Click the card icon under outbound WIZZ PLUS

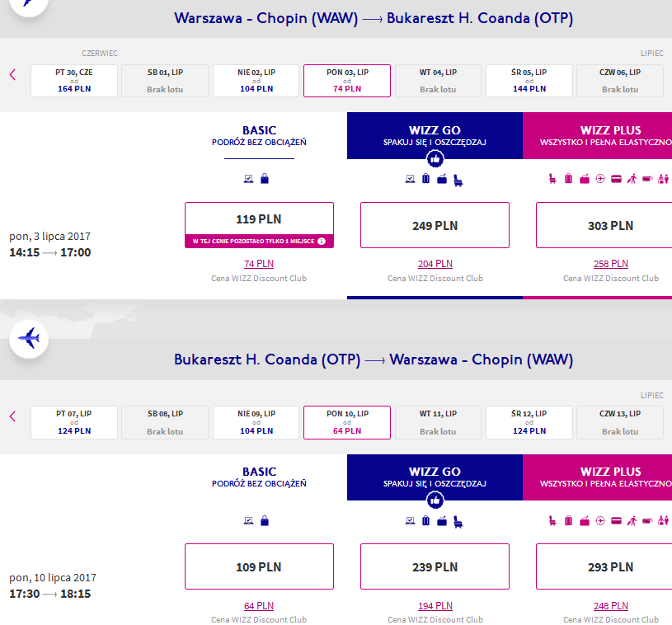point(616,179)
